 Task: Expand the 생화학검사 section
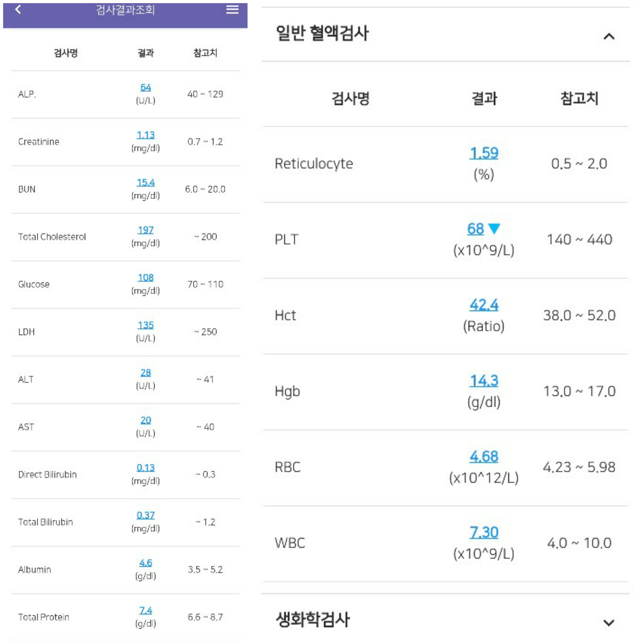[609, 623]
